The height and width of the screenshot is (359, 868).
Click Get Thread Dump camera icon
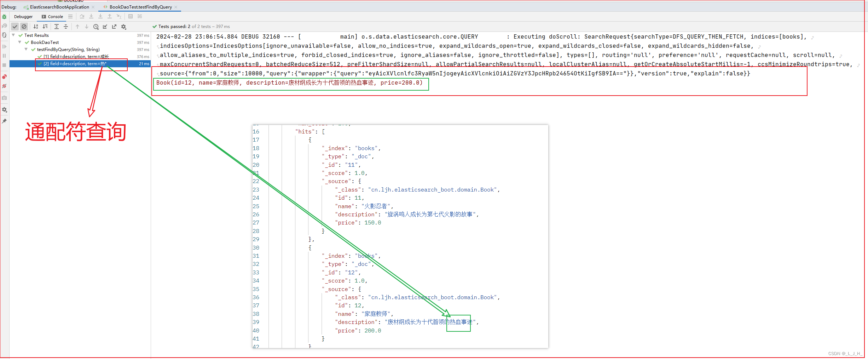[x=4, y=98]
